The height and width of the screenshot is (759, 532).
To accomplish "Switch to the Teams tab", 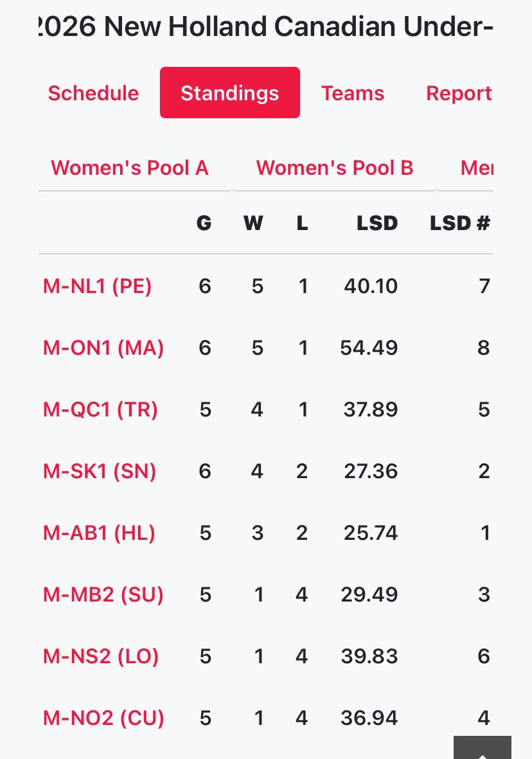I will click(x=352, y=93).
